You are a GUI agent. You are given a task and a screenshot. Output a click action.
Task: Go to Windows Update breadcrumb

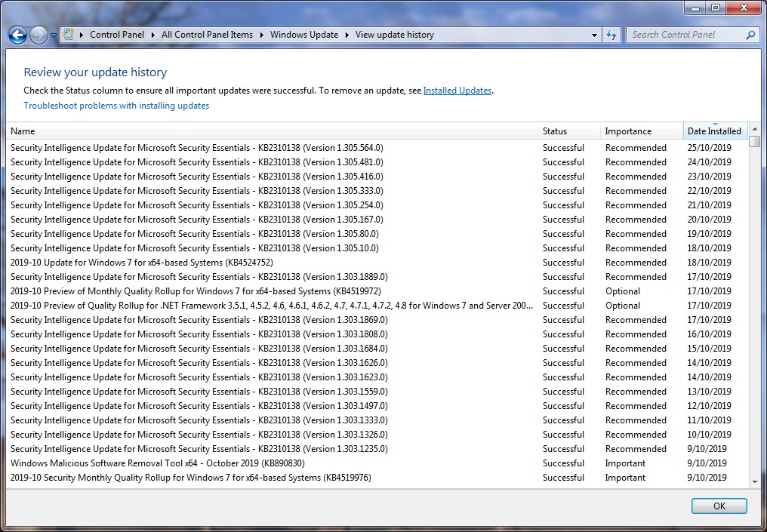303,35
